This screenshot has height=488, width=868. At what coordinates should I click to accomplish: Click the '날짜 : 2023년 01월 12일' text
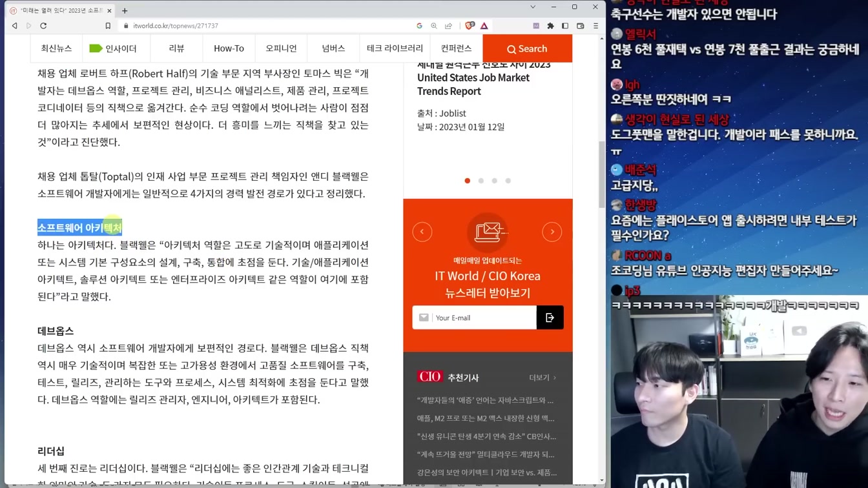[461, 127]
